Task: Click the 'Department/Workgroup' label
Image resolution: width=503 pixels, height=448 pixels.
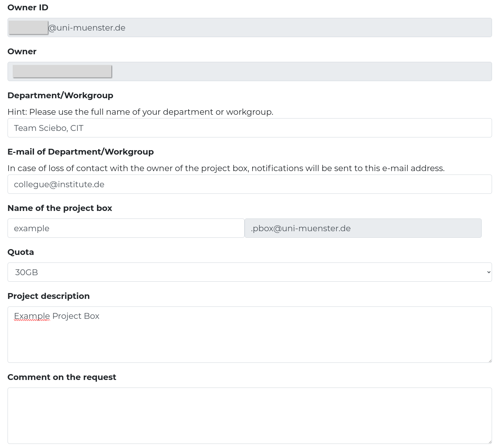Action: click(x=60, y=96)
